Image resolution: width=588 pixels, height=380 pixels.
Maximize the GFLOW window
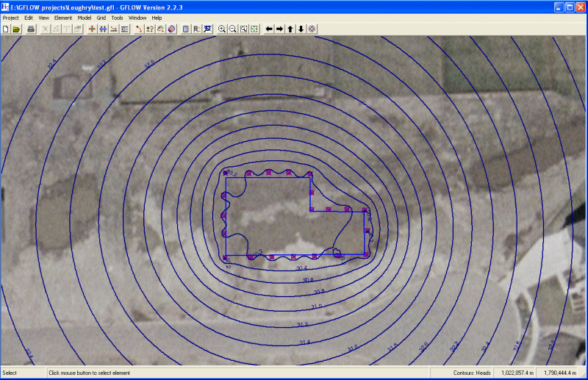(570, 7)
